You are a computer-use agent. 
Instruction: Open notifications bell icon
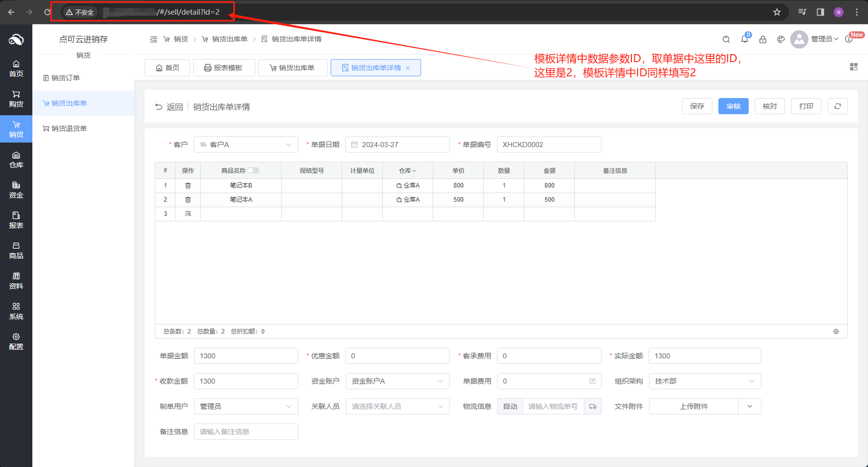point(745,39)
